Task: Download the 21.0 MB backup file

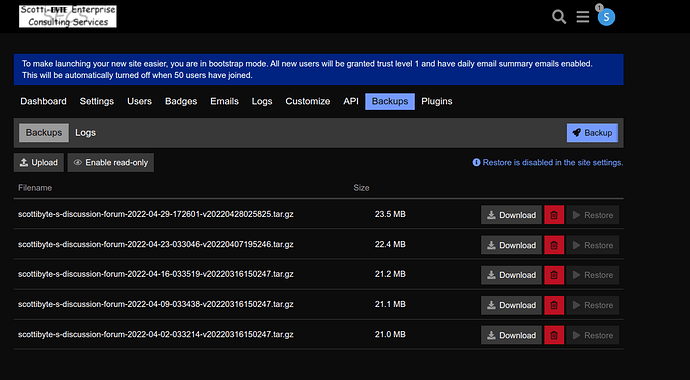Action: coord(511,335)
